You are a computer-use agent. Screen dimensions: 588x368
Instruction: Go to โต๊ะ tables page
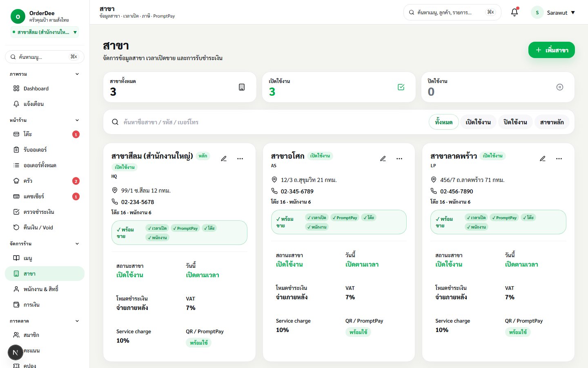pyautogui.click(x=45, y=134)
